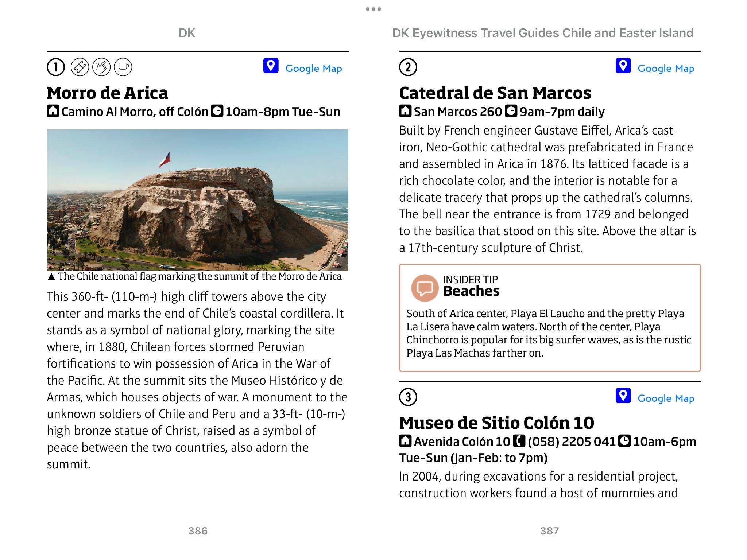
Task: Click the Morro de Arica heading
Action: 107,93
